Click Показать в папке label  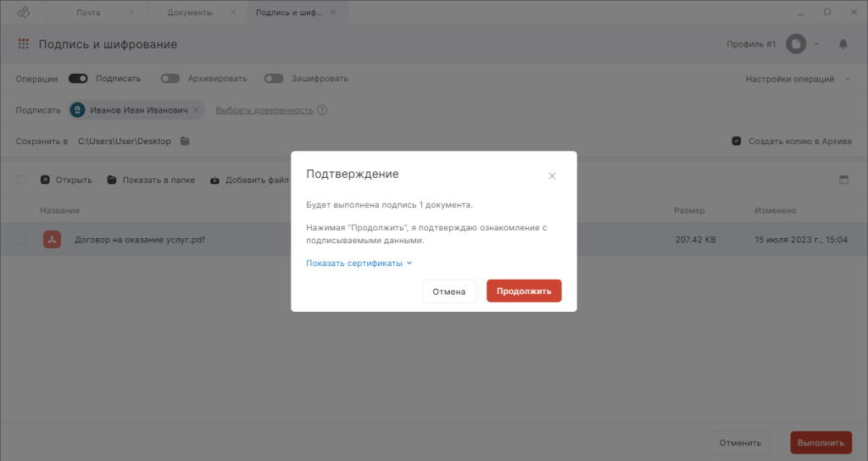tap(159, 180)
